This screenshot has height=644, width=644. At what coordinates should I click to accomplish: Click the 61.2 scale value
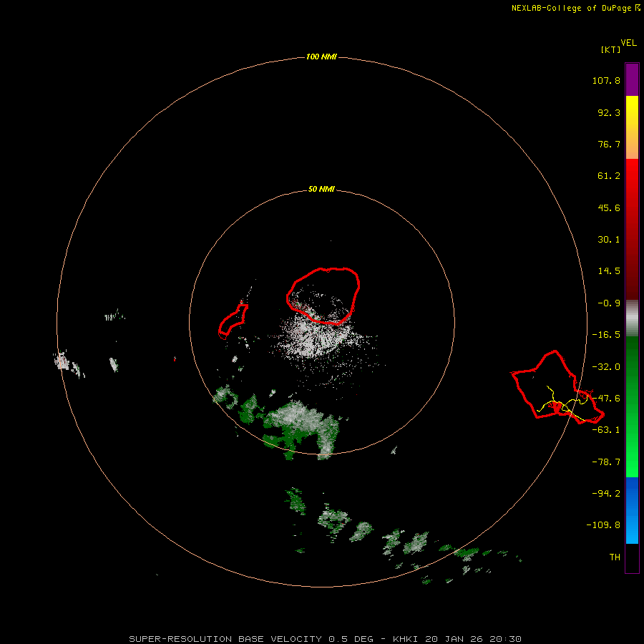click(609, 176)
